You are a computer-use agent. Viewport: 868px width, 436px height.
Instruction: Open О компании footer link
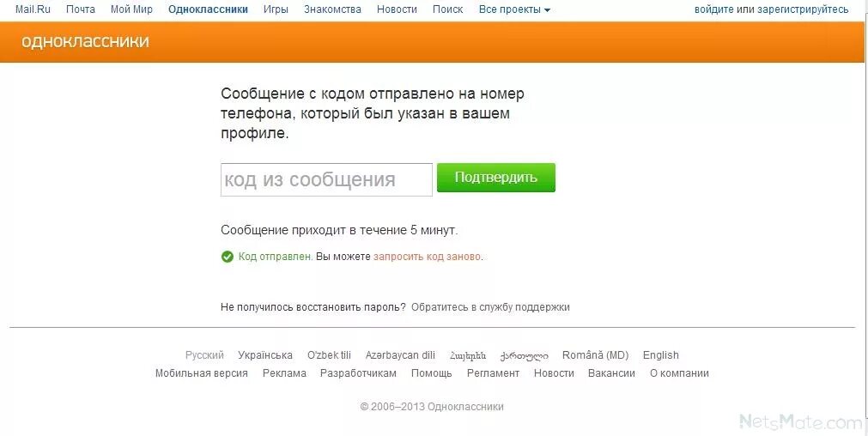point(679,373)
